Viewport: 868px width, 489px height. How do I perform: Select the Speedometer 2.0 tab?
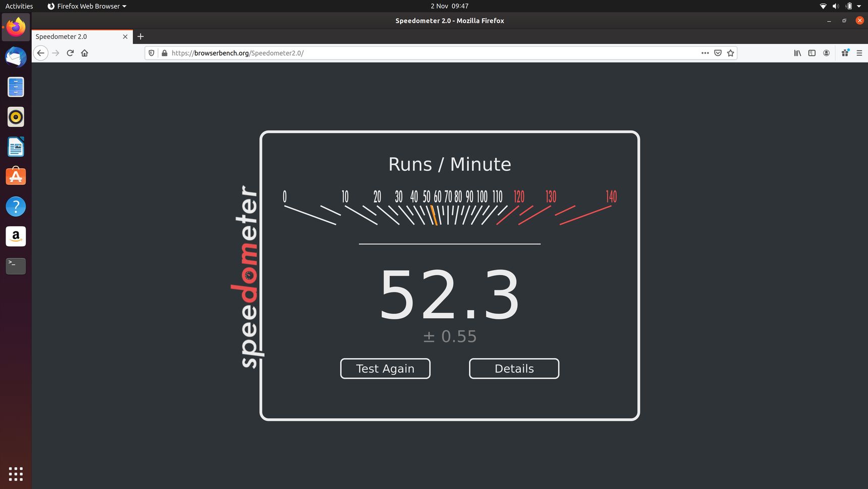(82, 36)
